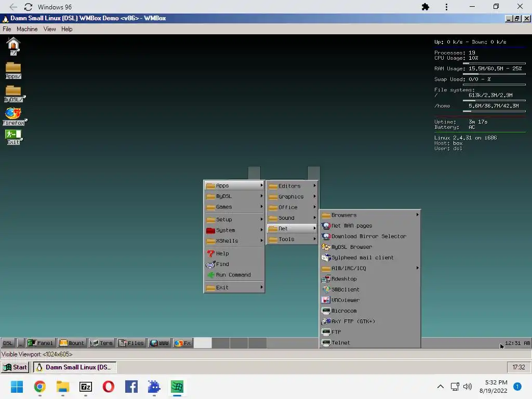Open the browser three-dot menu
This screenshot has height=399, width=532.
446,7
